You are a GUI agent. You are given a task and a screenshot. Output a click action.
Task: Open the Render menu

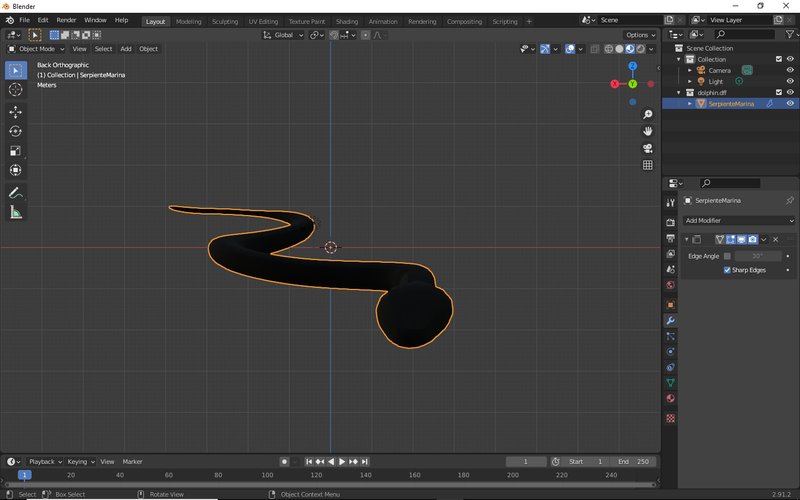[x=66, y=20]
